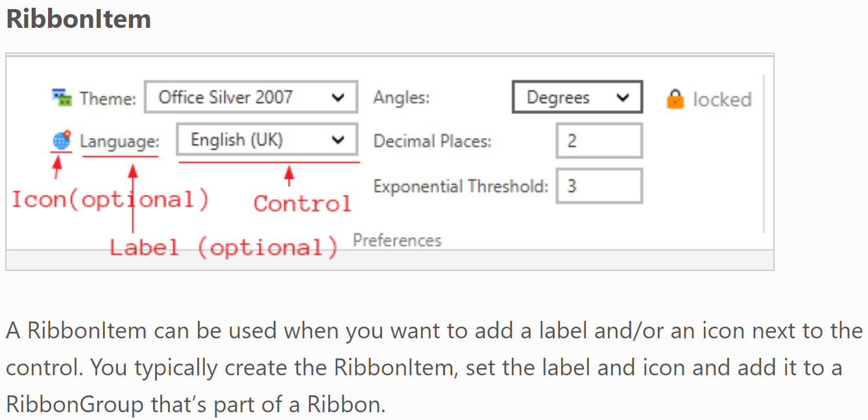Viewport: 868px width, 420px height.
Task: Open the Language English (UK) dropdown
Action: pos(267,141)
